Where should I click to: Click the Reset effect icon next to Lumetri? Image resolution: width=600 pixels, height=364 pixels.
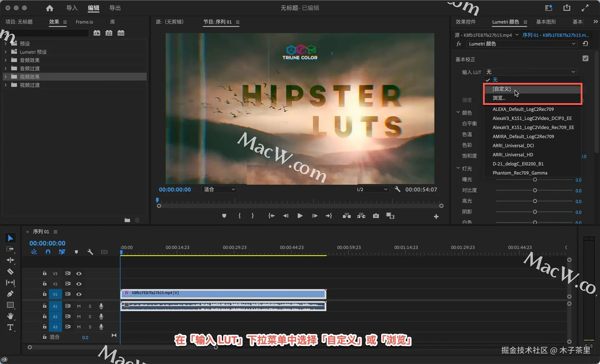(x=585, y=44)
